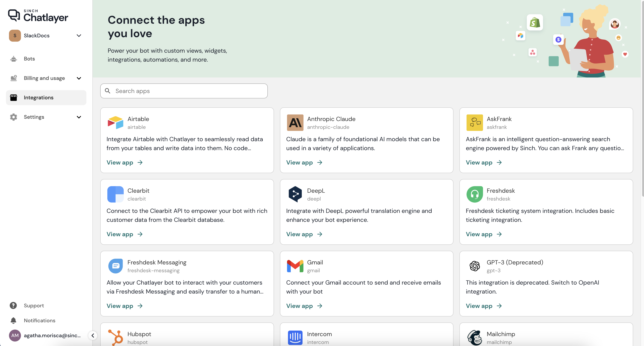Open Notifications from the sidebar

(39, 320)
